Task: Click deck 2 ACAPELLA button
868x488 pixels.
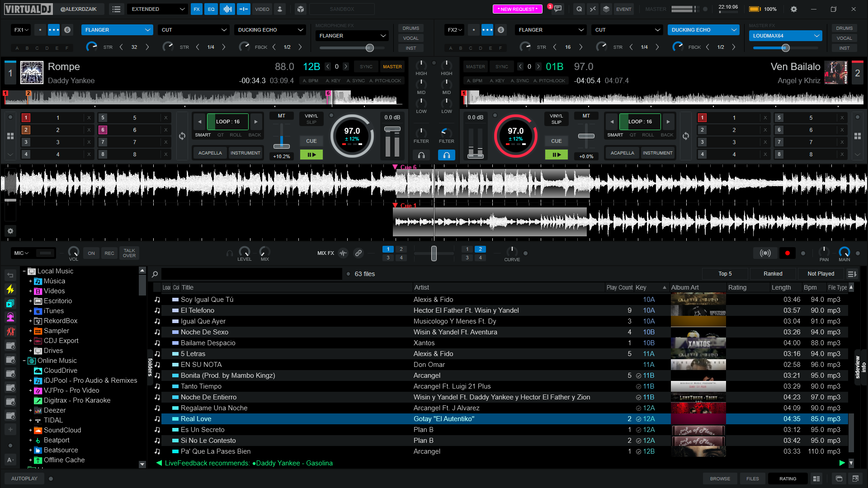Action: pyautogui.click(x=622, y=153)
